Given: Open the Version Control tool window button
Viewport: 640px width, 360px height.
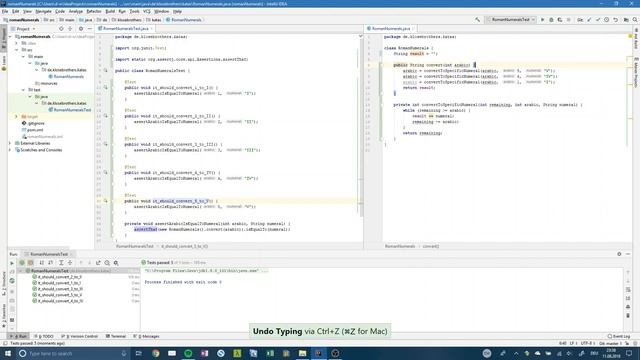Looking at the screenshot, I should [x=80, y=336].
